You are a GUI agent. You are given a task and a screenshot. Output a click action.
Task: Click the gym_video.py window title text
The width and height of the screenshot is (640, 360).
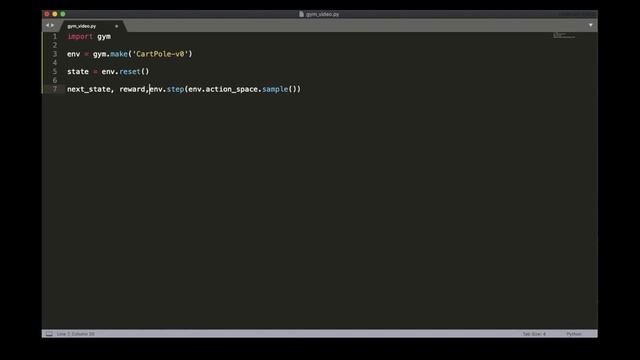pyautogui.click(x=322, y=14)
